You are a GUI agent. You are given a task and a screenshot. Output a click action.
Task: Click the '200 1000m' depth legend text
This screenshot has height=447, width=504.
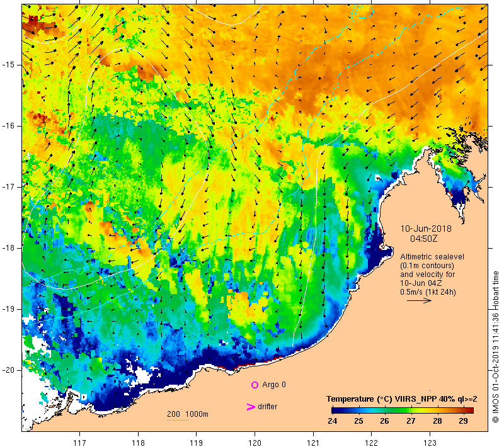[188, 414]
